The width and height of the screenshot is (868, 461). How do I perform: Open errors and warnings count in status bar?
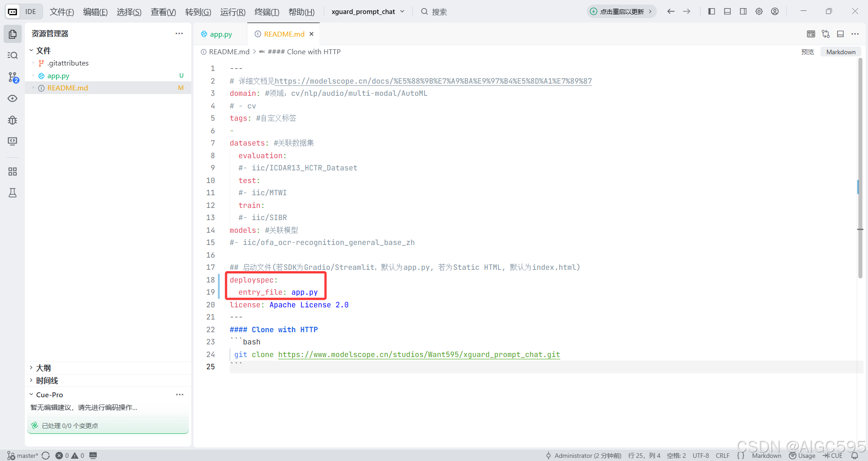tap(70, 456)
